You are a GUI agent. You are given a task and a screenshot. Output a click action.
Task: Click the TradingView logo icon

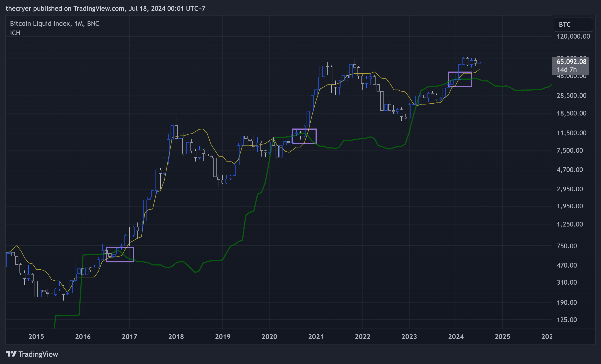click(11, 354)
